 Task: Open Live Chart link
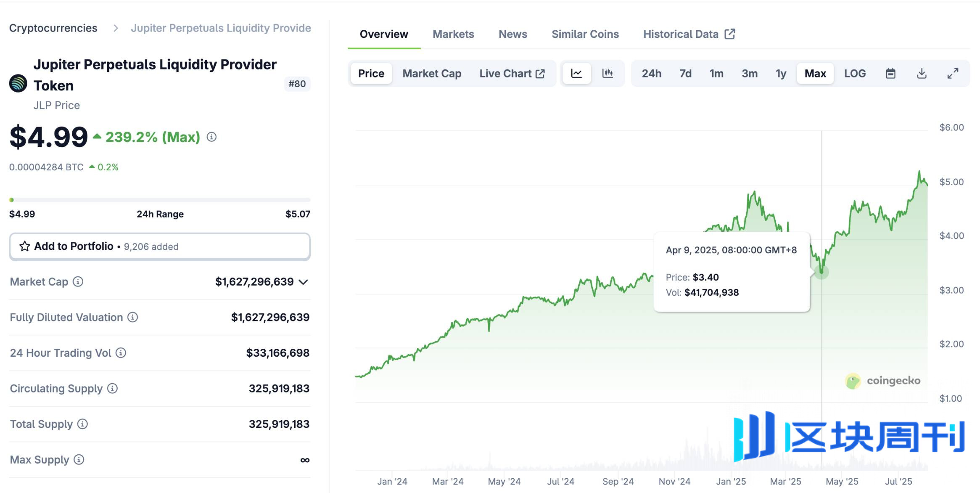click(512, 74)
